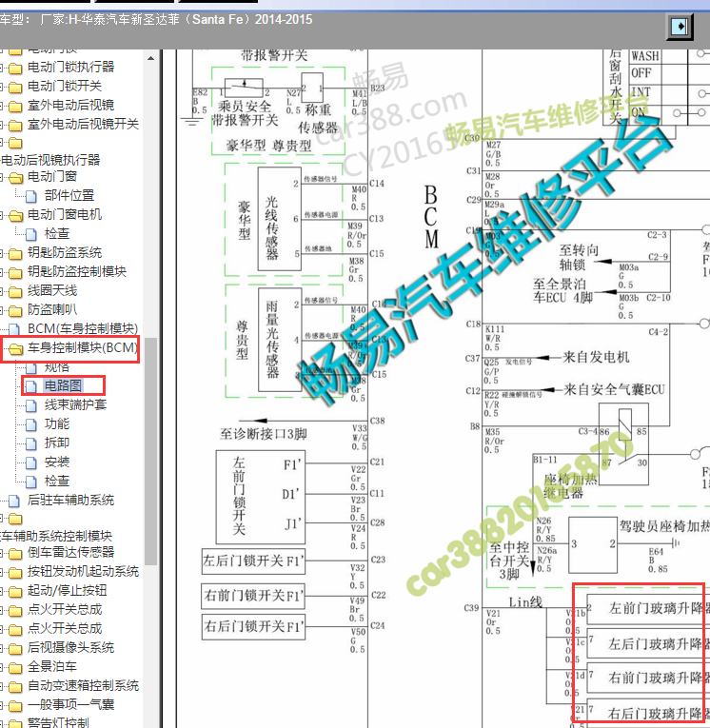This screenshot has height=728, width=710.
Task: Click the panel toggle button at top right
Action: [680, 27]
